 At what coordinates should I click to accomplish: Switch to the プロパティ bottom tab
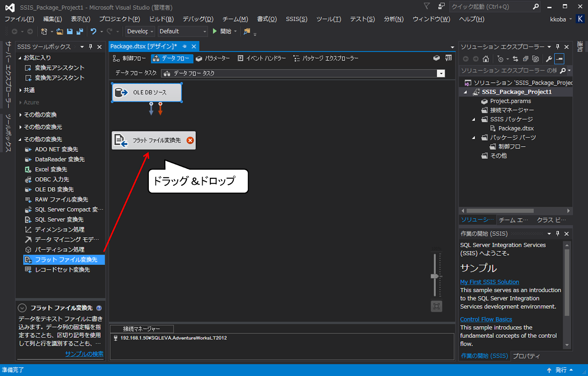[x=526, y=356]
